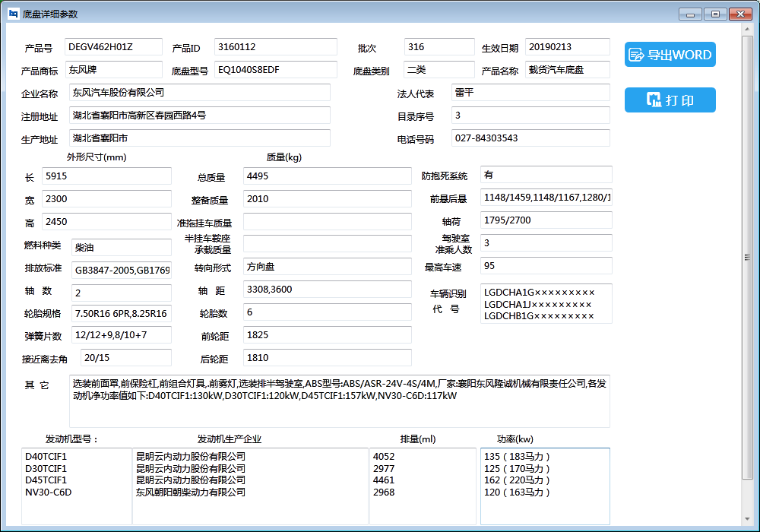The height and width of the screenshot is (532, 760).
Task: Click the printer icon on print button
Action: (x=653, y=100)
